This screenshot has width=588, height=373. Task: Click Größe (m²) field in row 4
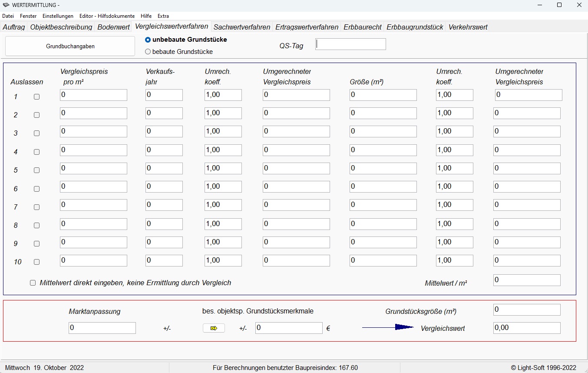pos(383,150)
